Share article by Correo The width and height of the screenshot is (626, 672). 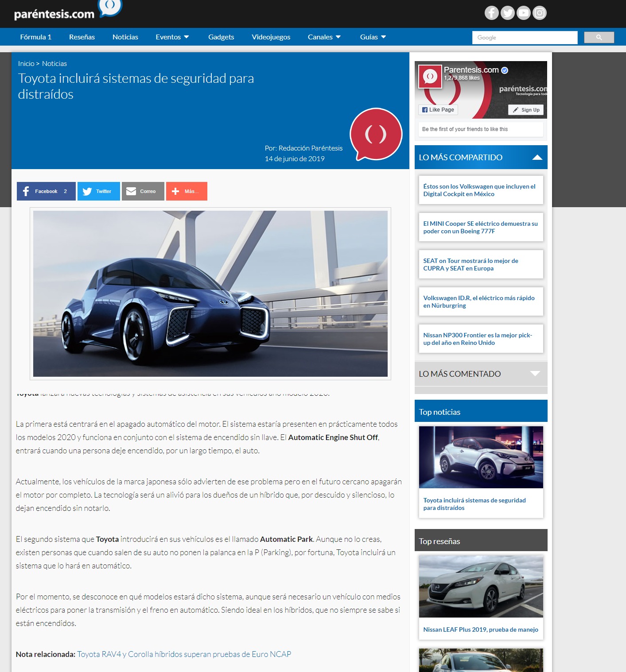tap(143, 191)
